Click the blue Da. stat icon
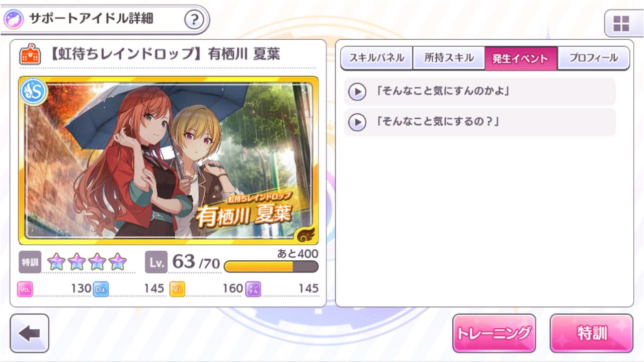Image resolution: width=644 pixels, height=362 pixels. click(101, 288)
